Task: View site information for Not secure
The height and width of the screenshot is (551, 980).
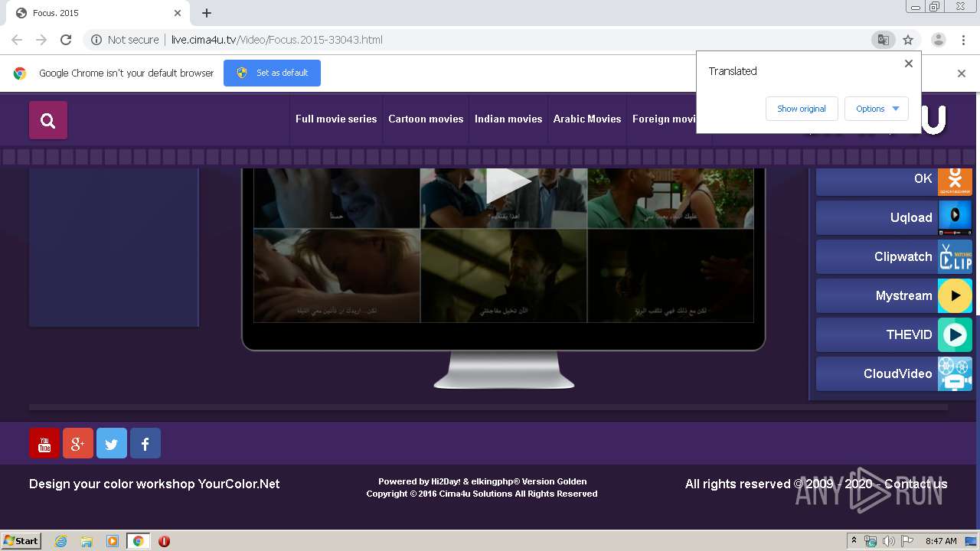Action: coord(125,40)
